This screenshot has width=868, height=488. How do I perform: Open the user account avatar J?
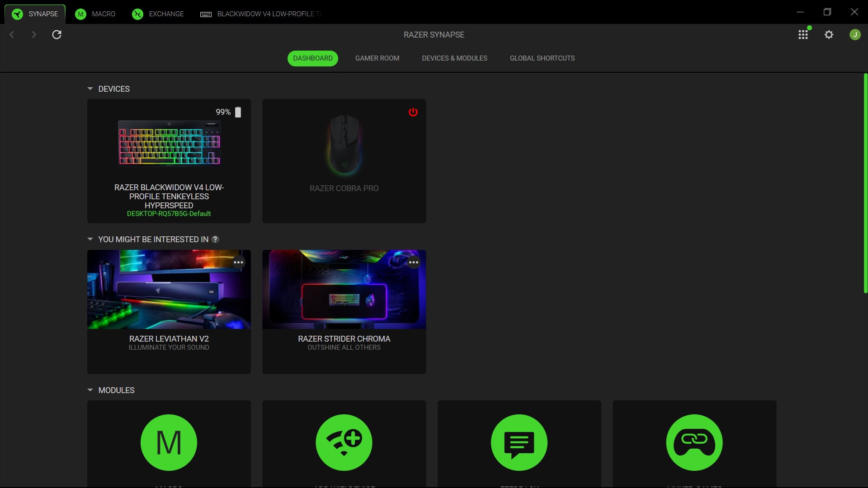click(855, 35)
